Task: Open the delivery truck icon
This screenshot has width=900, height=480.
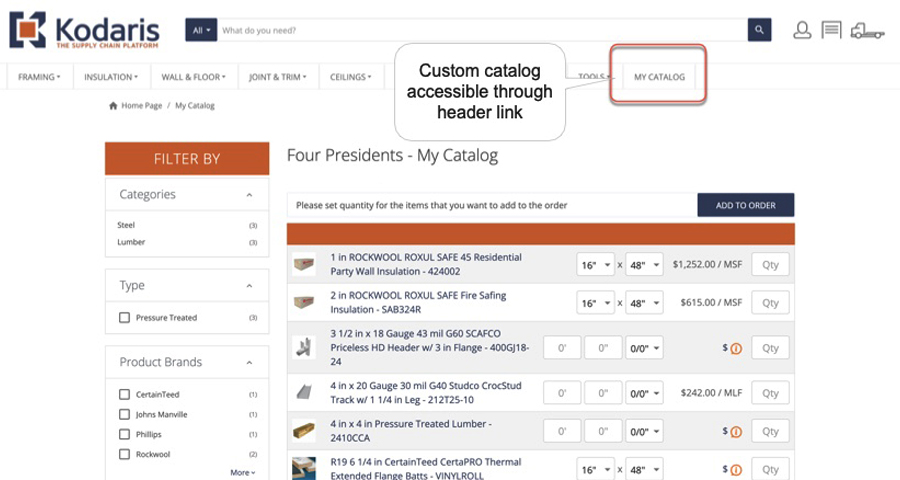Action: [867, 30]
